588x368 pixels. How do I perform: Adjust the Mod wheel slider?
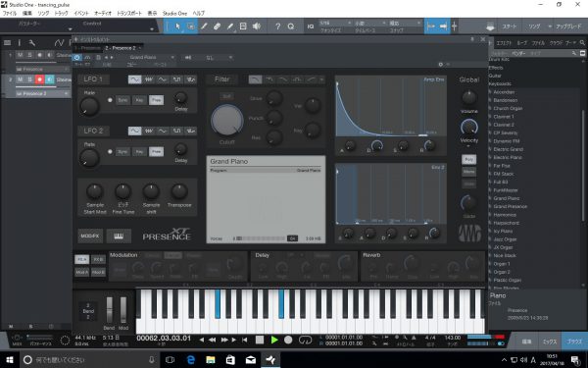click(123, 309)
